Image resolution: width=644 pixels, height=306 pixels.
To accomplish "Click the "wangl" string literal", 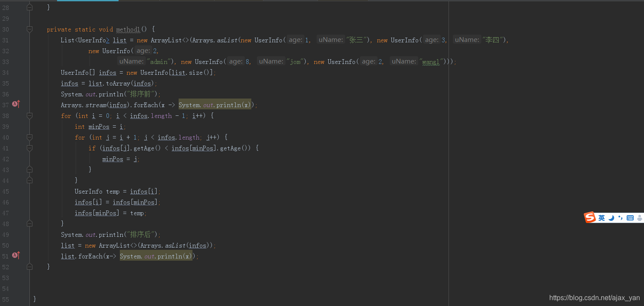I will click(x=430, y=62).
